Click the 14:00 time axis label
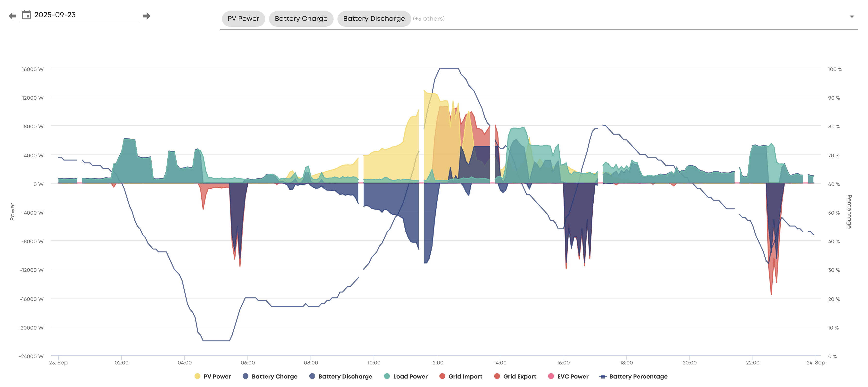The height and width of the screenshot is (387, 868). coord(500,363)
